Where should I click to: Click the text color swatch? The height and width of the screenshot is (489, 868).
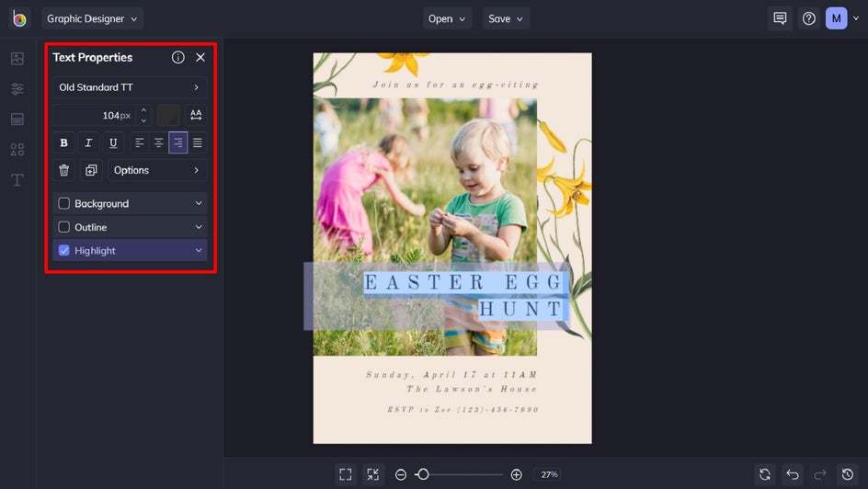click(x=168, y=115)
